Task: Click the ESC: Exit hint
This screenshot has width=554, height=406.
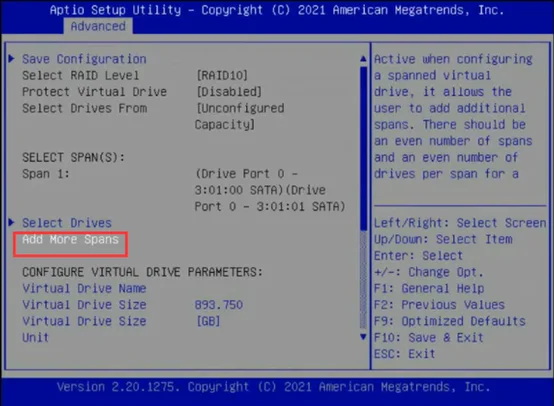Action: pos(405,354)
